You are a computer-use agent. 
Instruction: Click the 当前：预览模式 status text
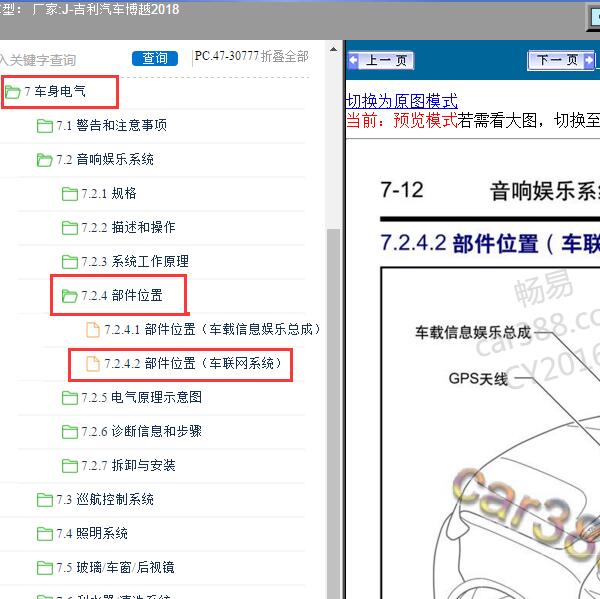(x=402, y=120)
